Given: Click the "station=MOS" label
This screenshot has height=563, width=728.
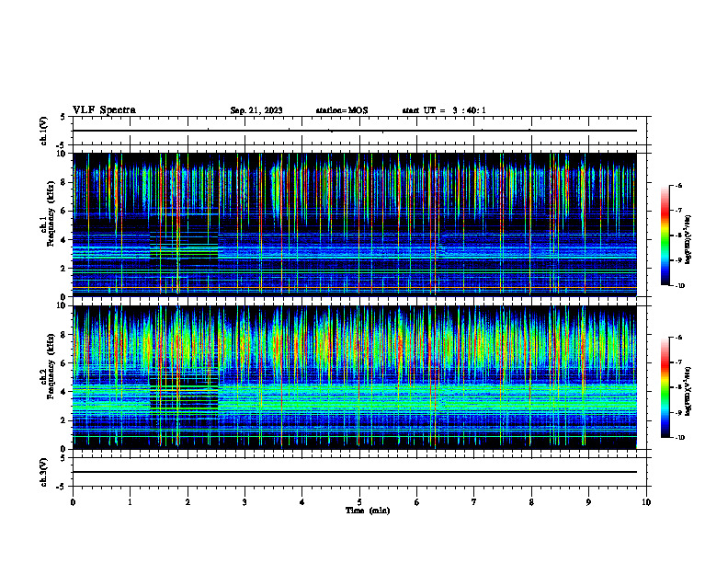Looking at the screenshot, I should [x=342, y=110].
